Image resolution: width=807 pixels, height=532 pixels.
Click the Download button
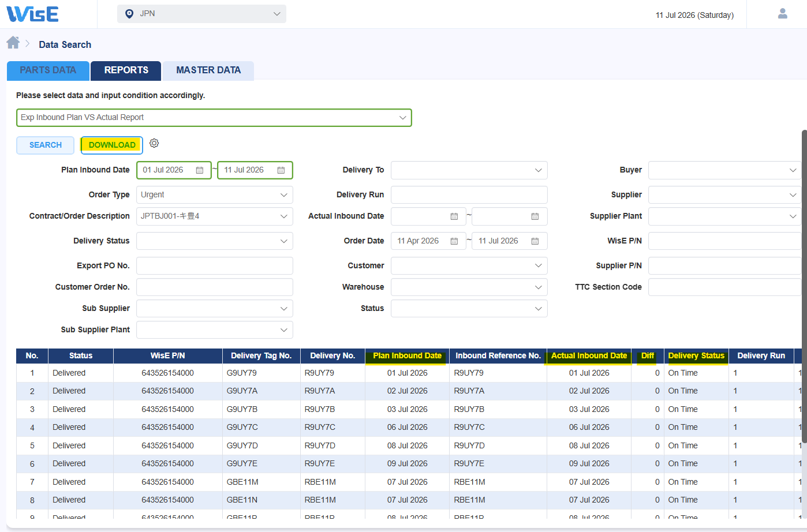[112, 145]
